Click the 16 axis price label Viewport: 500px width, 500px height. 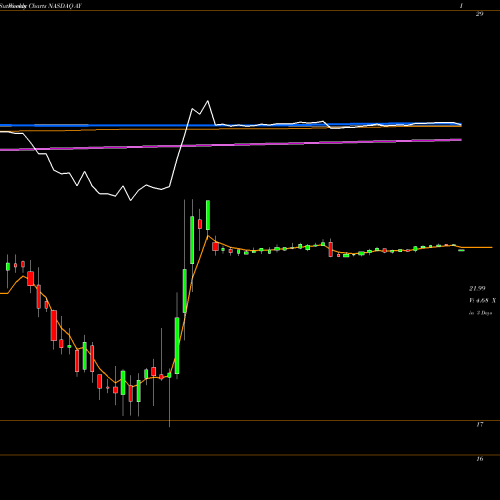pyautogui.click(x=480, y=459)
